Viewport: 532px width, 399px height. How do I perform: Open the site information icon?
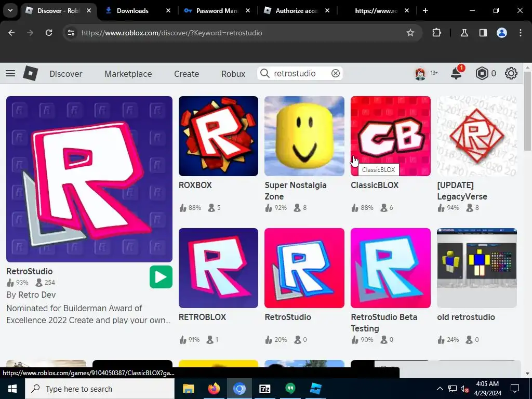pos(71,33)
